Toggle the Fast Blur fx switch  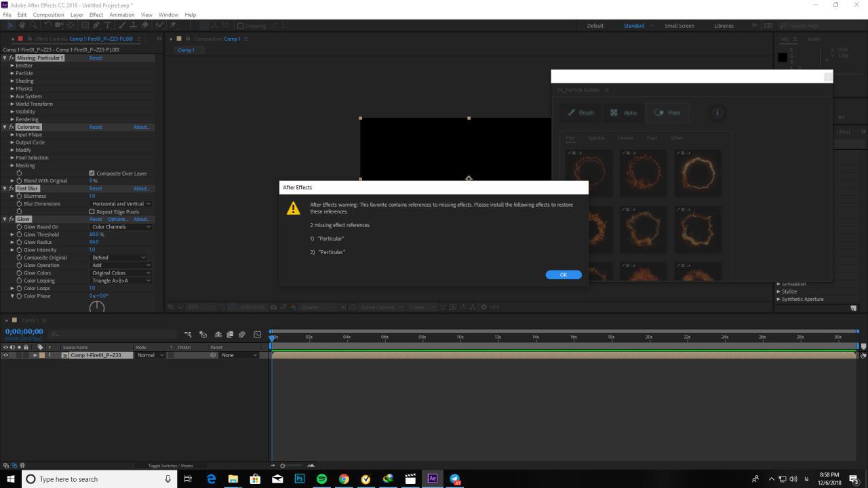[x=12, y=188]
